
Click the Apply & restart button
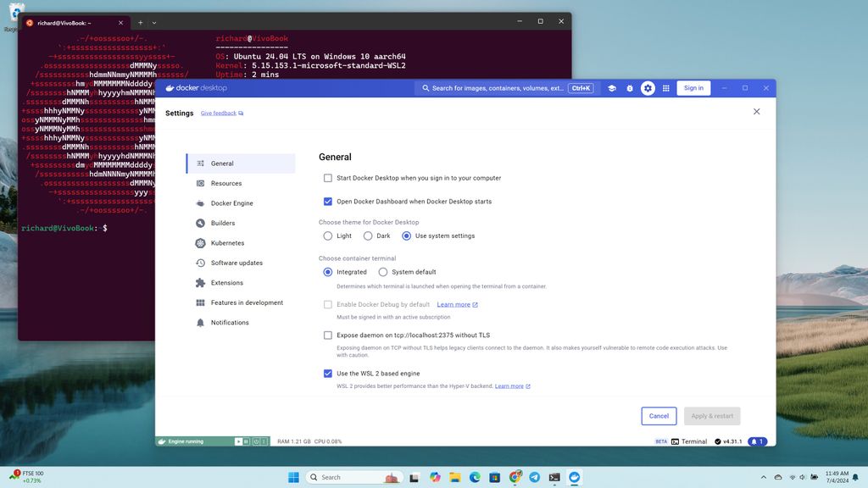712,415
